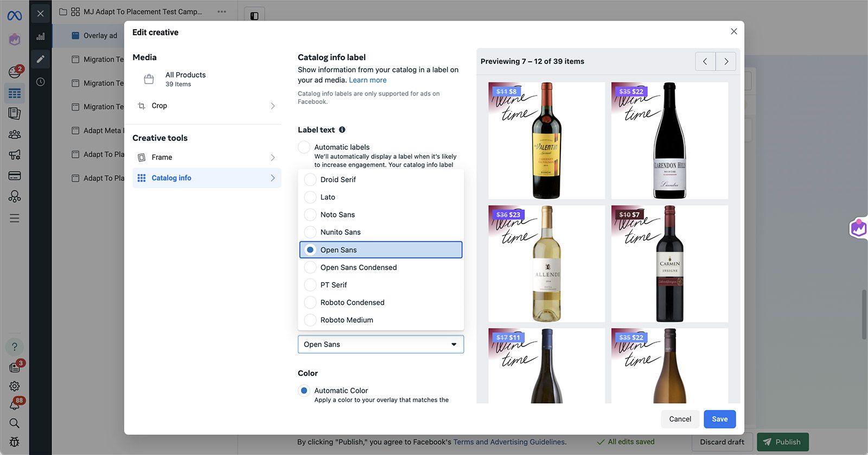Screen dimensions: 868x455
Task: Open the Audiences people icon
Action: click(x=15, y=134)
